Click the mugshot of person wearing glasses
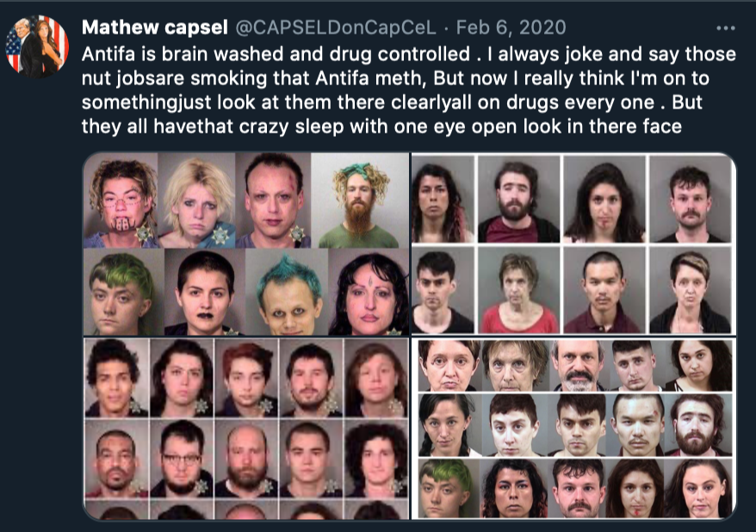Image resolution: width=756 pixels, height=532 pixels. point(182,458)
